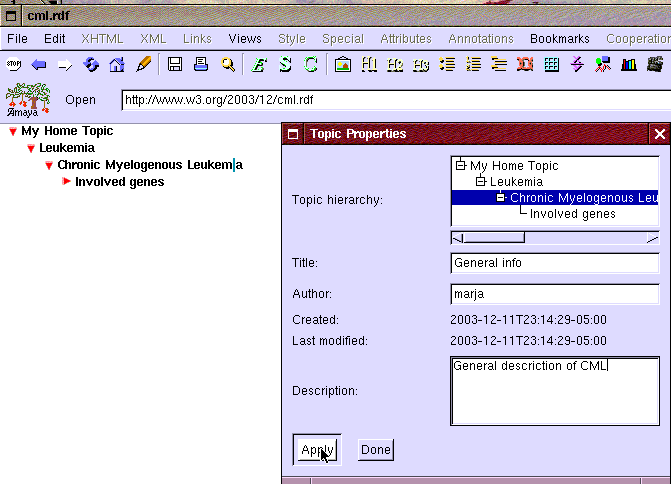Click the Reload page icon
Viewport: 671px width, 484px height.
pos(91,65)
